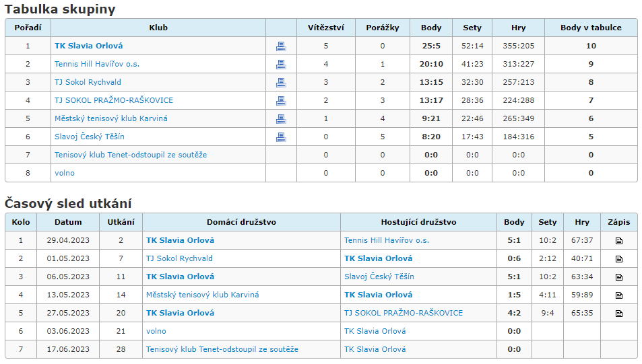
Task: Open match record icon for 13.05.2023 match
Action: [x=618, y=295]
